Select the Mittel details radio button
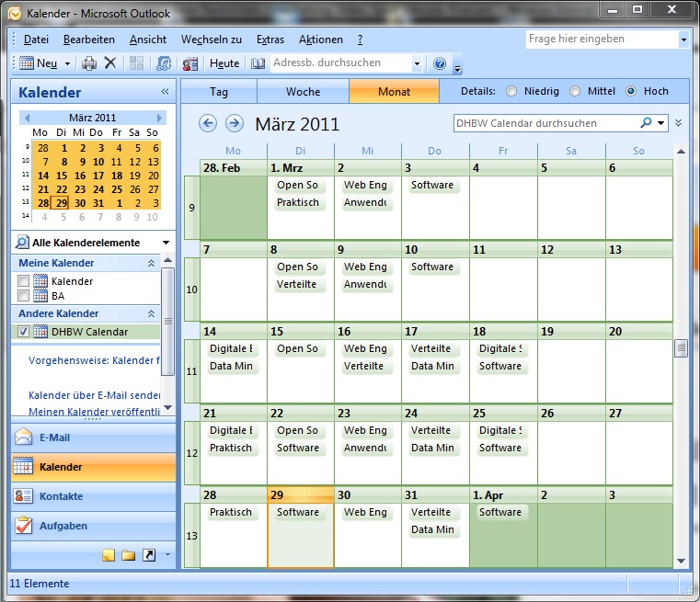The width and height of the screenshot is (700, 602). point(575,91)
